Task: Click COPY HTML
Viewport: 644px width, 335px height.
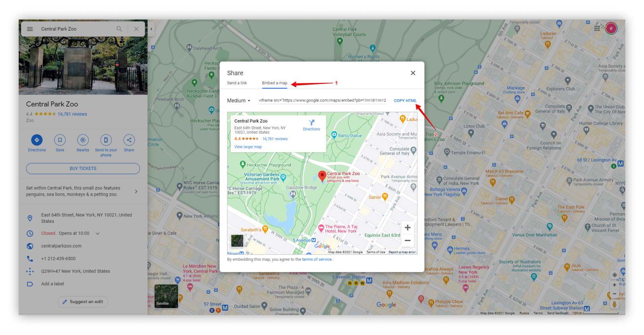Action: coord(405,101)
